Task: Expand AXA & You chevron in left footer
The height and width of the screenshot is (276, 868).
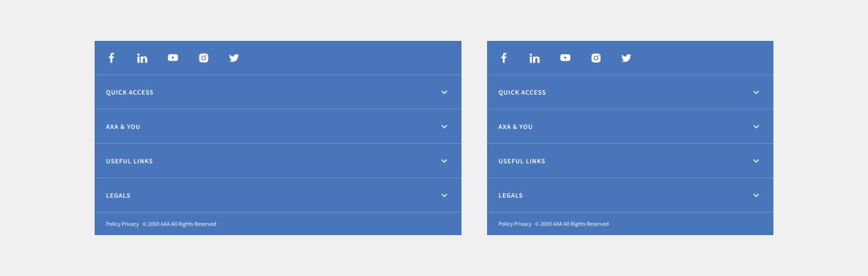Action: [444, 126]
